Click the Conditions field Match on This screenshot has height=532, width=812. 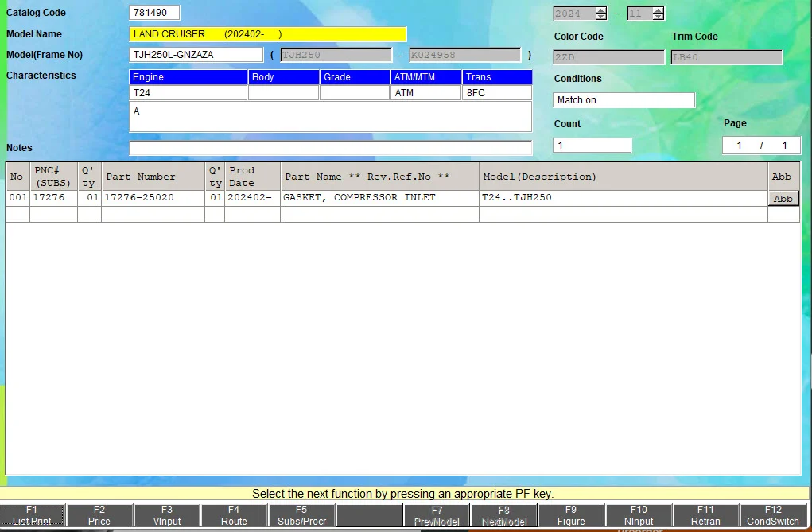(x=624, y=100)
